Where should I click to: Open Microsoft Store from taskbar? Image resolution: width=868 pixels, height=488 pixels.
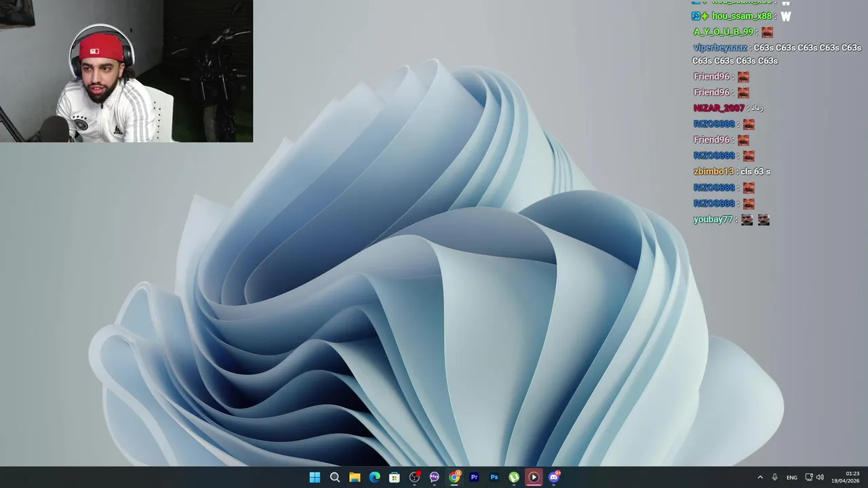pos(395,477)
